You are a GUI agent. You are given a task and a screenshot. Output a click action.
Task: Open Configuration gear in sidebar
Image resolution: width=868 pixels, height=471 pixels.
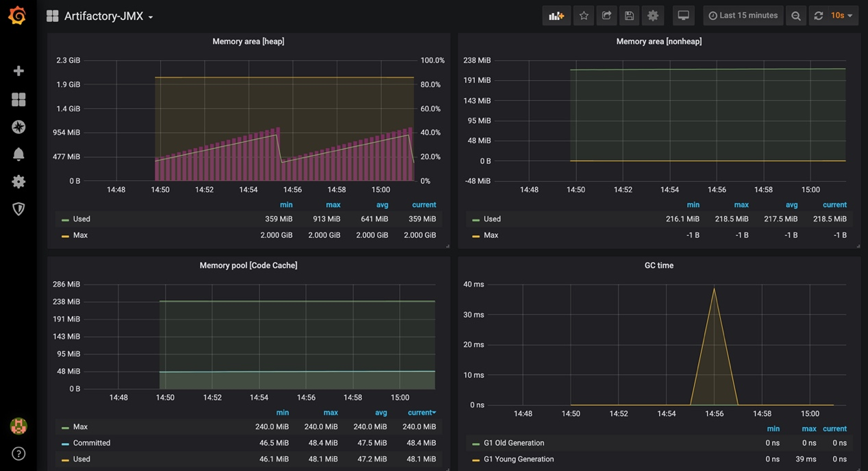18,182
